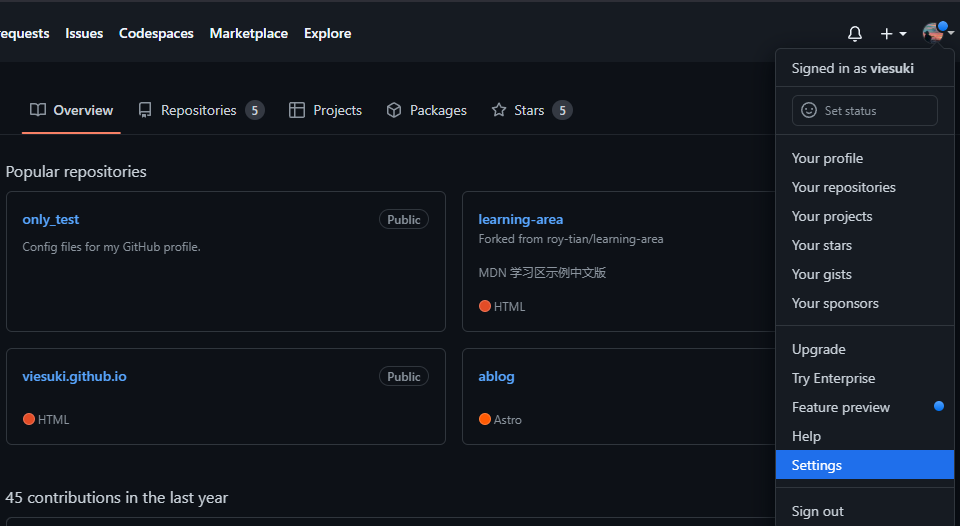Screen dimensions: 960x526
Task: Select Your projects from the menu
Action: point(864,216)
